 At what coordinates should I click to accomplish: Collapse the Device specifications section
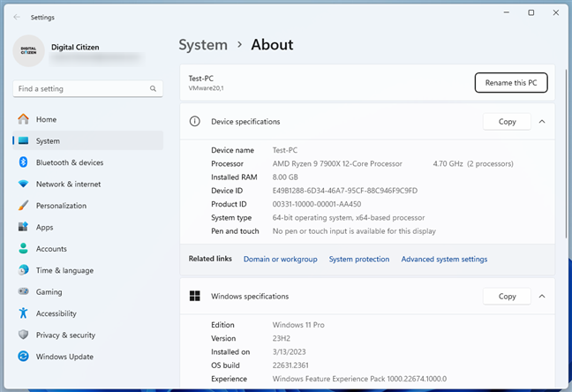tap(542, 122)
